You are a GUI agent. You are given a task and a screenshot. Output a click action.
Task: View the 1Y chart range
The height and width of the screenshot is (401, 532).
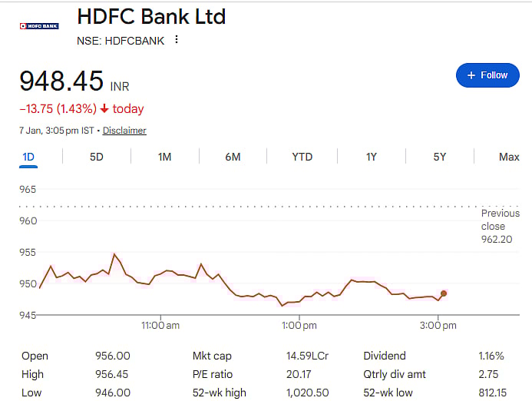point(371,157)
